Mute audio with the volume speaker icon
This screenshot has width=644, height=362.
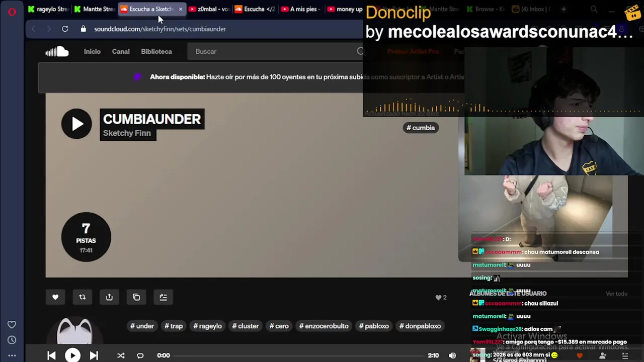pyautogui.click(x=452, y=355)
